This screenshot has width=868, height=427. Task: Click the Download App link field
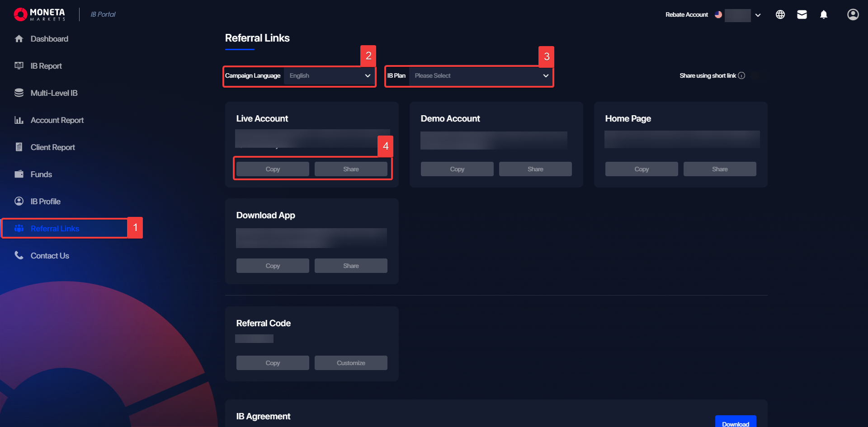[x=311, y=238]
